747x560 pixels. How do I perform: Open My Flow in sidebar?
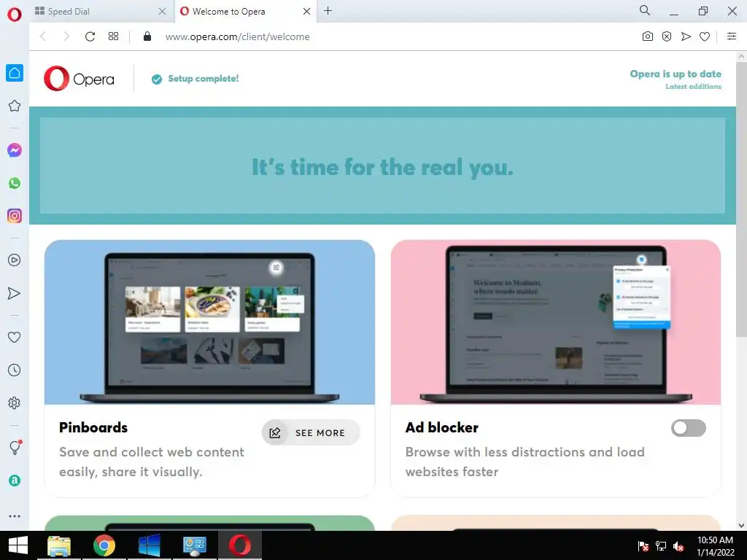[x=15, y=293]
